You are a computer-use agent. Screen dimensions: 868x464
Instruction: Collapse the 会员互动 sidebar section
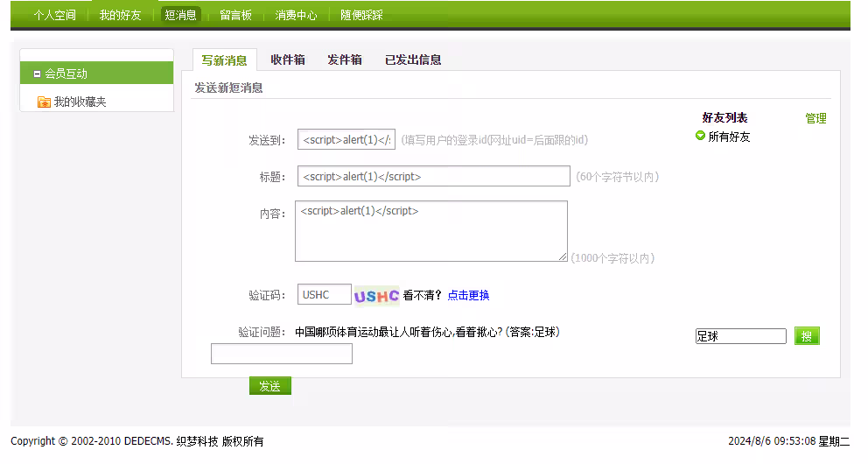(37, 74)
